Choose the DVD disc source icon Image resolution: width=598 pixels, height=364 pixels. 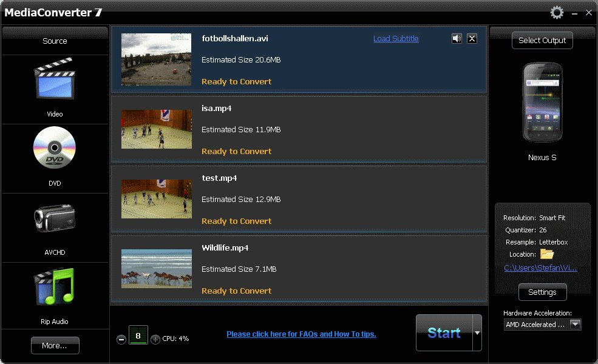tap(55, 147)
